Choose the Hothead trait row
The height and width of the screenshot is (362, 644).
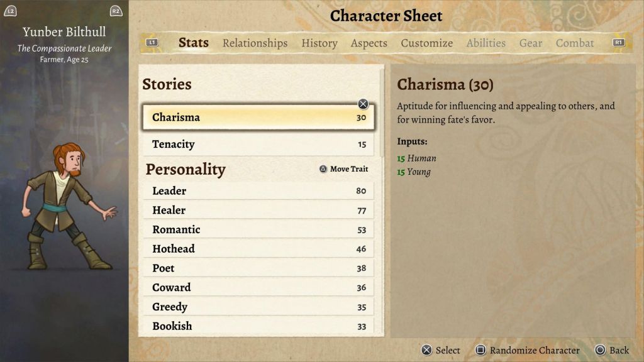coord(258,249)
